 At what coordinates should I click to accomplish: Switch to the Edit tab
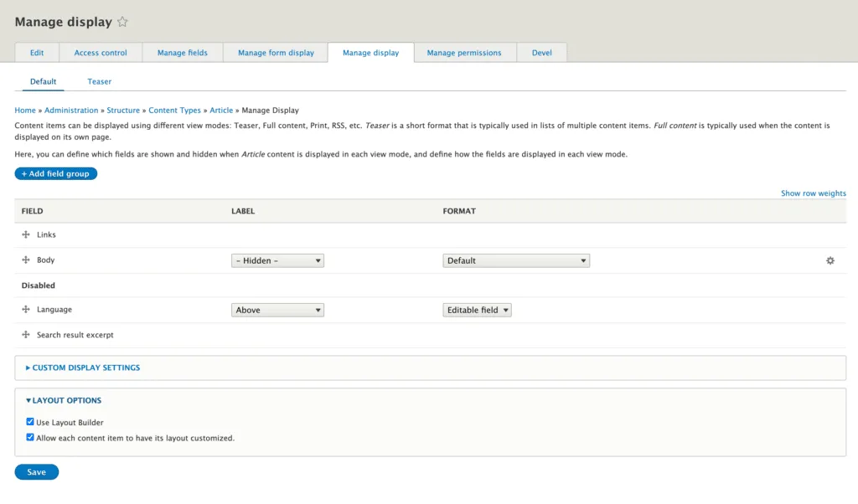click(x=37, y=53)
